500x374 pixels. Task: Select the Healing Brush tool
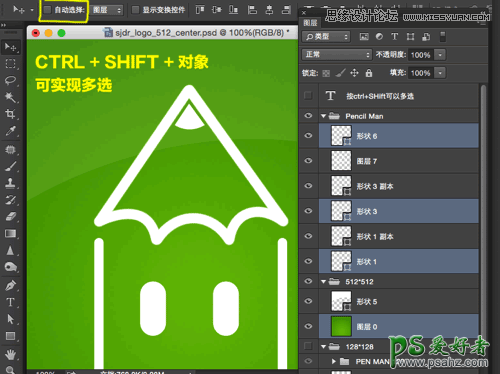click(10, 150)
